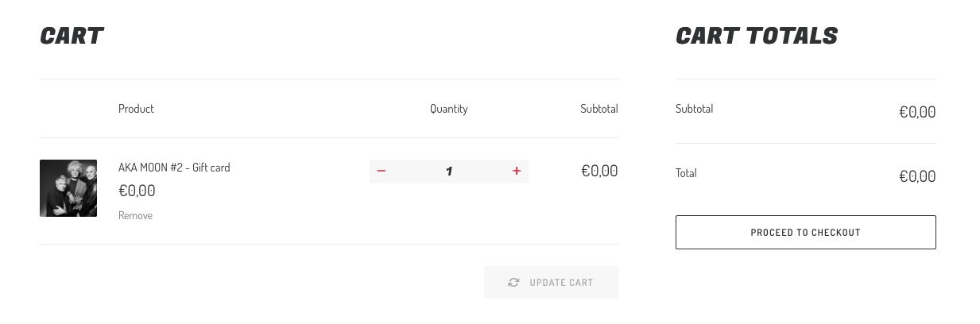Click the line subtotal amount beside quantity
Viewport: 980px width, 324px height.
click(x=599, y=171)
